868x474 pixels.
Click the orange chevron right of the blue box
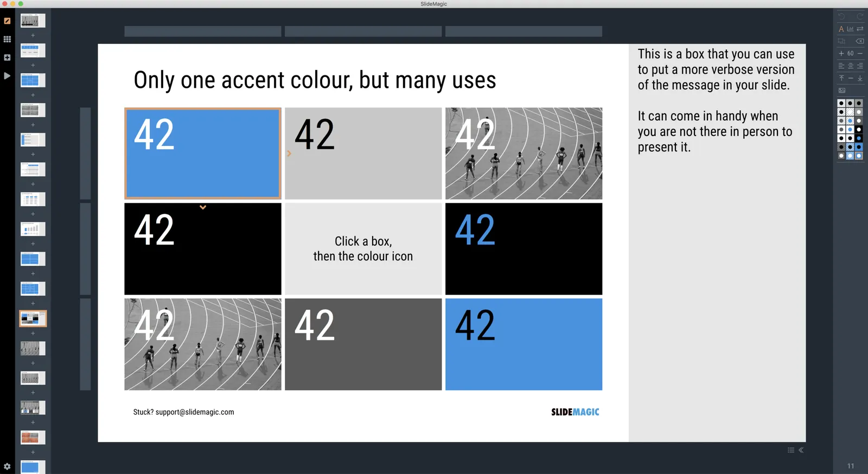(x=289, y=153)
